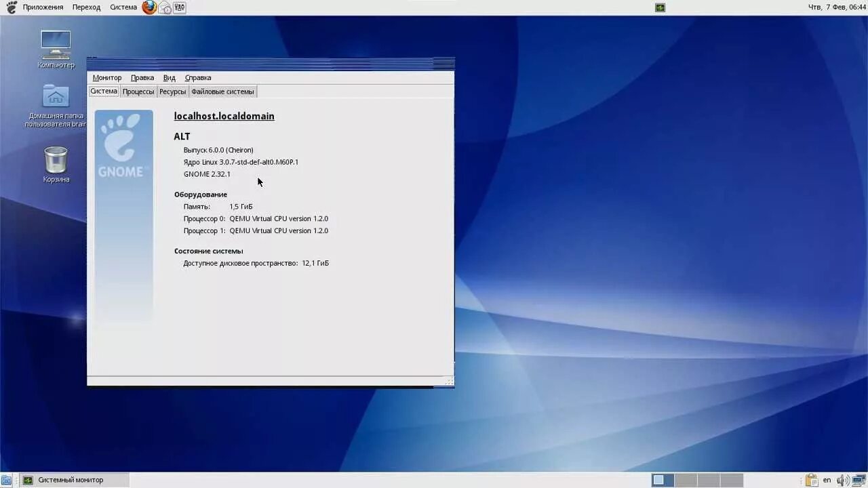The height and width of the screenshot is (488, 868).
Task: Open the Справка menu
Action: click(x=198, y=78)
